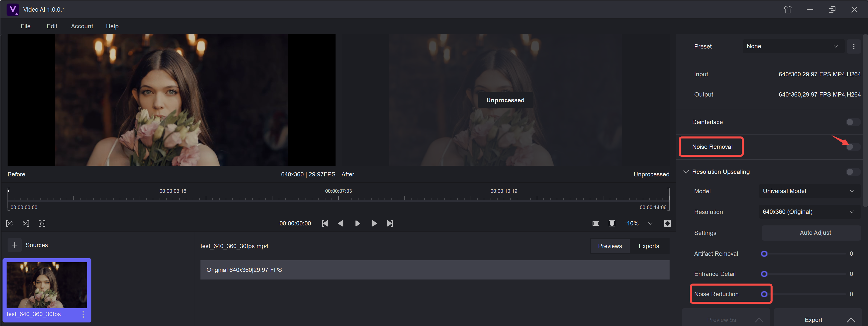Click the Auto Adjust button
The width and height of the screenshot is (868, 326).
point(811,233)
